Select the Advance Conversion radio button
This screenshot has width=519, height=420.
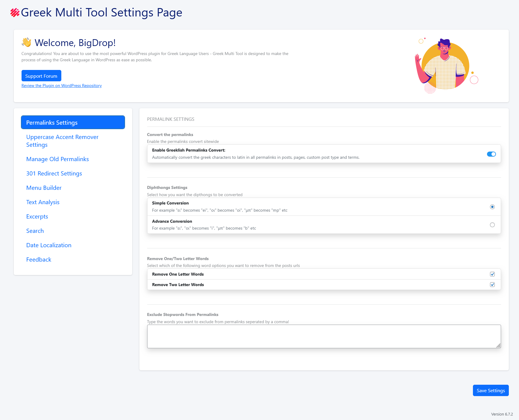point(492,225)
